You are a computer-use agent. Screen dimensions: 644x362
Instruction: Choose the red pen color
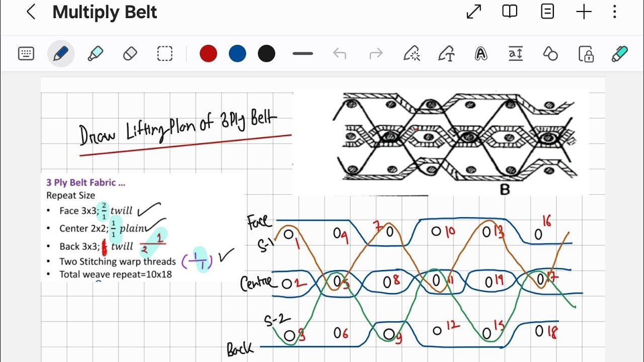pyautogui.click(x=208, y=53)
